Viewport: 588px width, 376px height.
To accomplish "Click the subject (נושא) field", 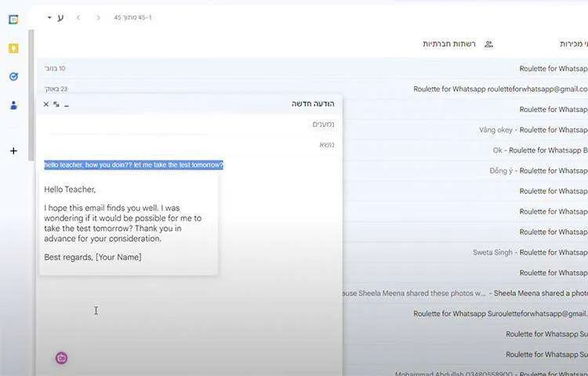I will (188, 145).
